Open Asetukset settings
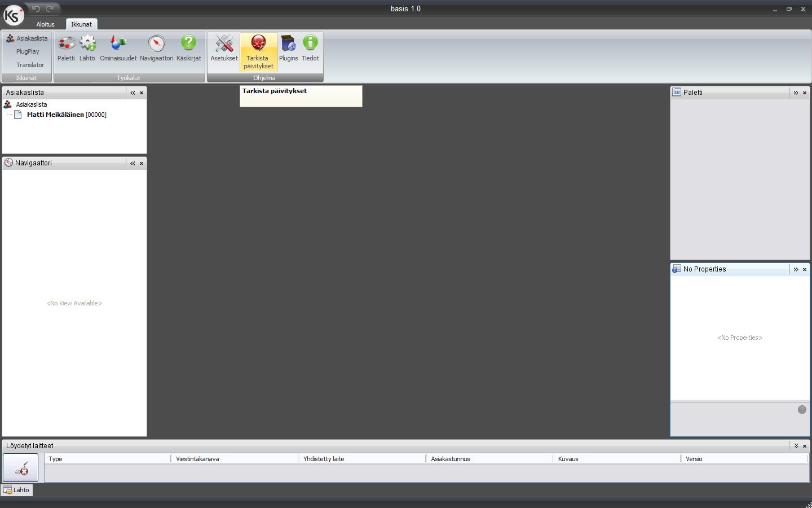Screen dimensions: 812x508 pos(224,49)
